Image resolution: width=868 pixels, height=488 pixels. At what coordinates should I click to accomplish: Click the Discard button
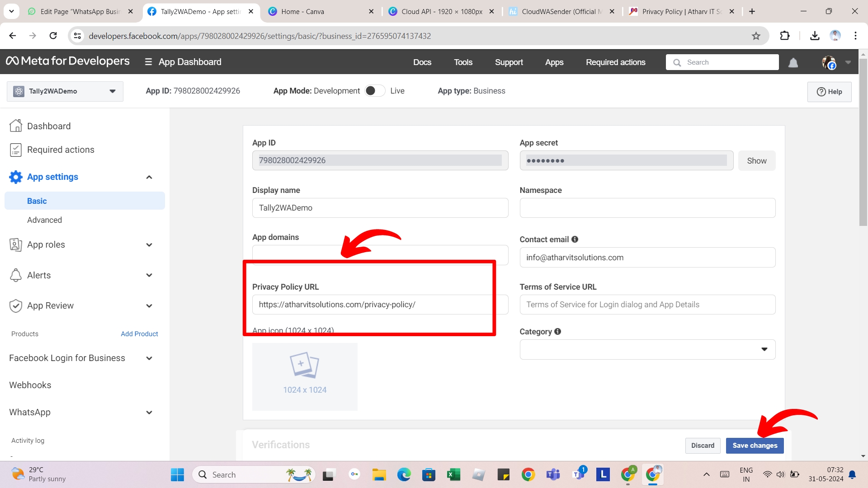tap(703, 446)
